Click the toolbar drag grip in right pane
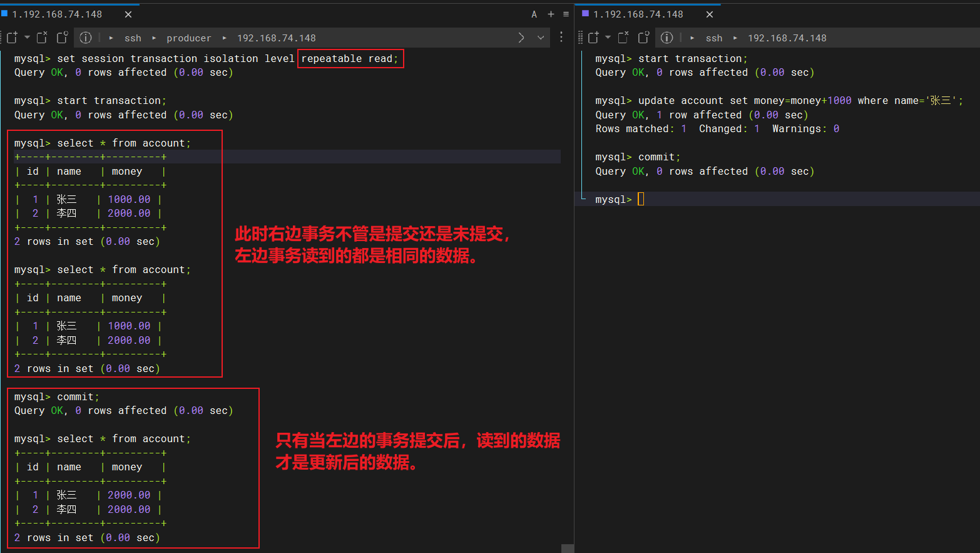Image resolution: width=980 pixels, height=553 pixels. (581, 38)
